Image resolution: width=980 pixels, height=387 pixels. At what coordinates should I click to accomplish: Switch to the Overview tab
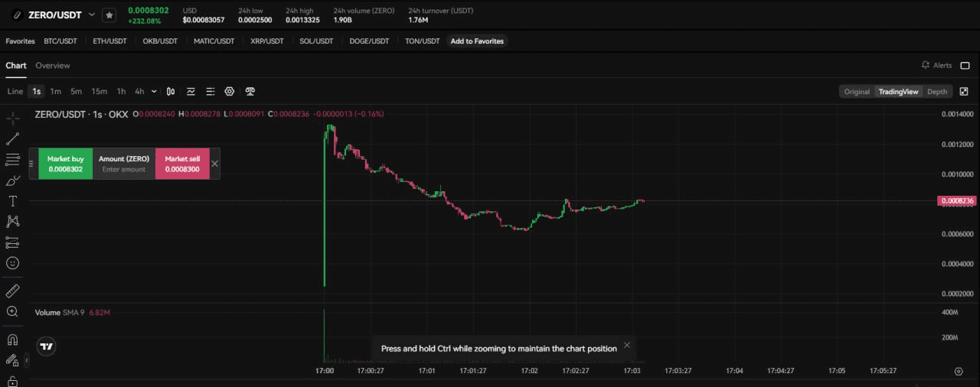(x=53, y=65)
